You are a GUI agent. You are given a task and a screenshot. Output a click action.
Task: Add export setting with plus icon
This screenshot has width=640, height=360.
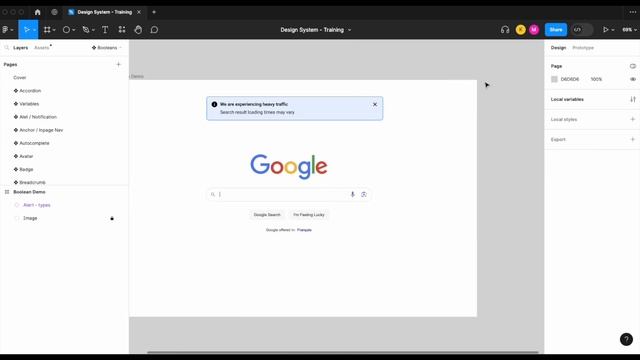[x=633, y=140]
